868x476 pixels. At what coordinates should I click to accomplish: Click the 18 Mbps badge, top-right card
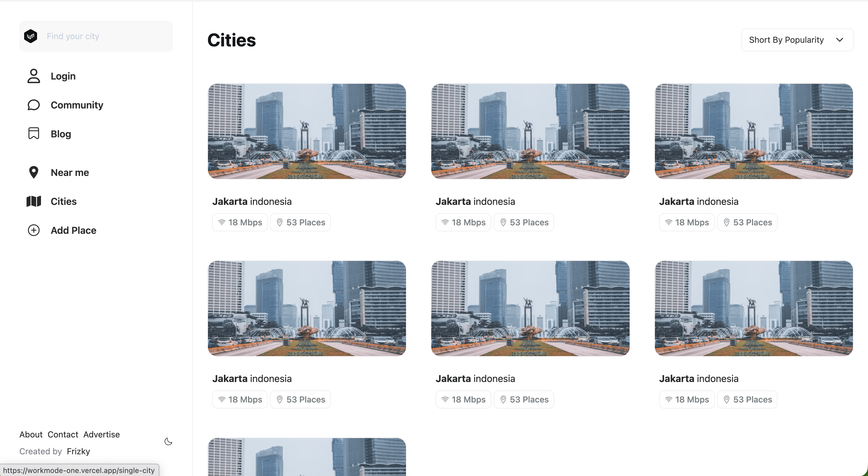(686, 222)
